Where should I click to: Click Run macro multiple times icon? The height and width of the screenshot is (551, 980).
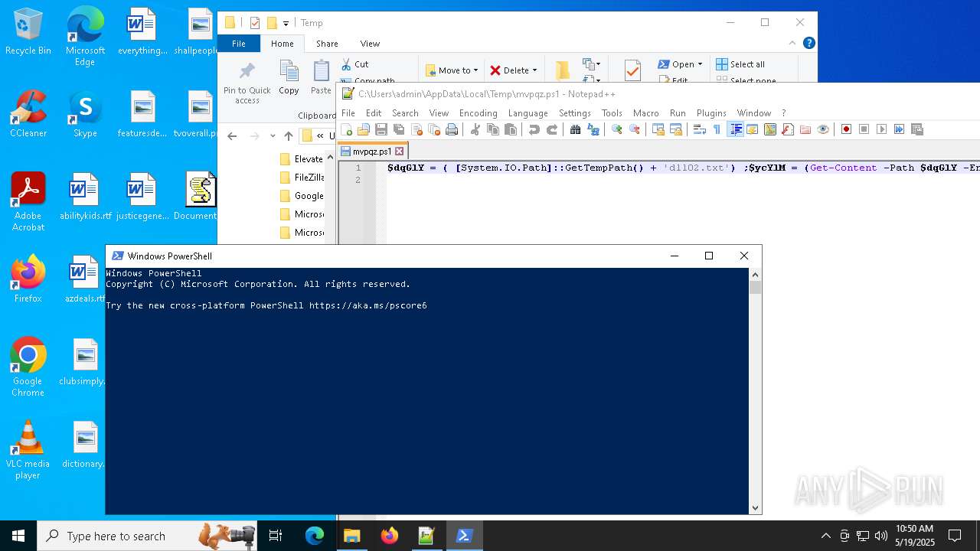click(899, 129)
